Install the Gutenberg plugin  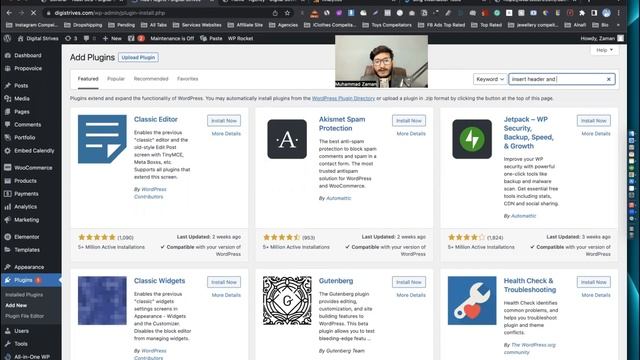coord(409,282)
